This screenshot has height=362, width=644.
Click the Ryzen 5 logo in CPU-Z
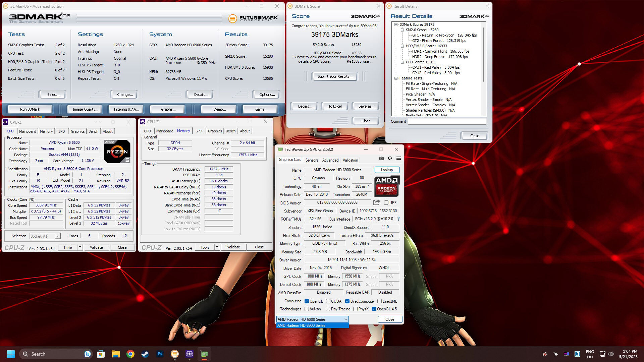pyautogui.click(x=117, y=152)
